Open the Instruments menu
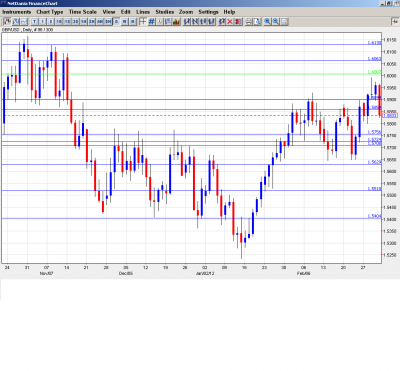Image resolution: width=400 pixels, height=371 pixels. pyautogui.click(x=17, y=12)
